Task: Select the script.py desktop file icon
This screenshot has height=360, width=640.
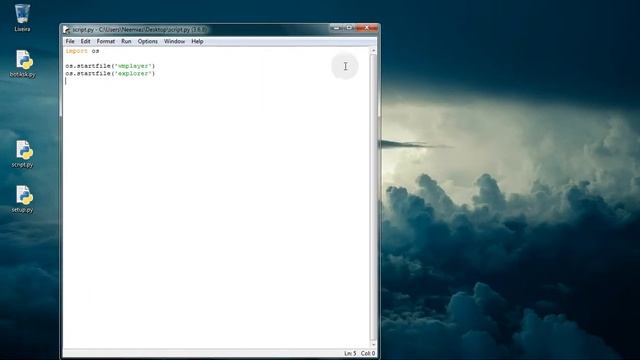Action: 22,154
